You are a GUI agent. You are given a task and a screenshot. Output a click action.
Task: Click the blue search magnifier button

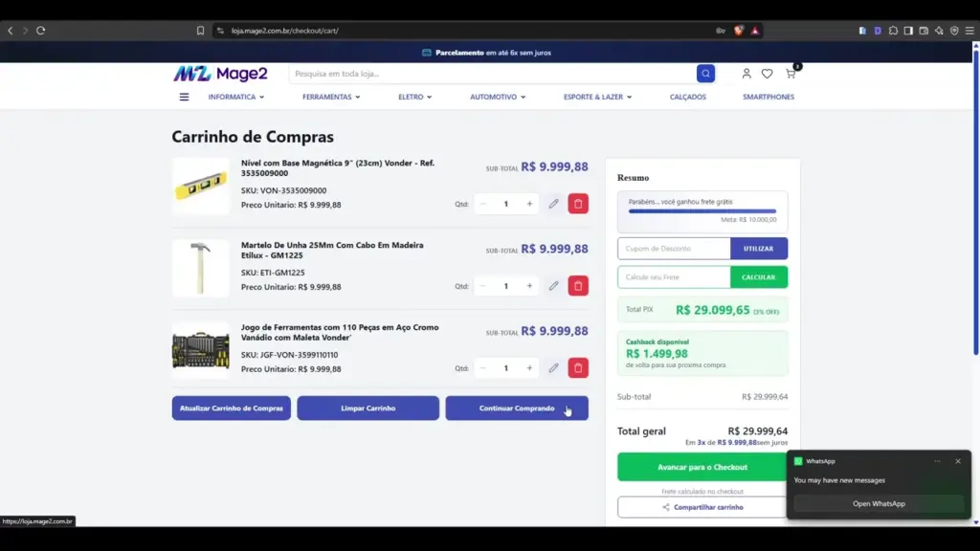(705, 74)
